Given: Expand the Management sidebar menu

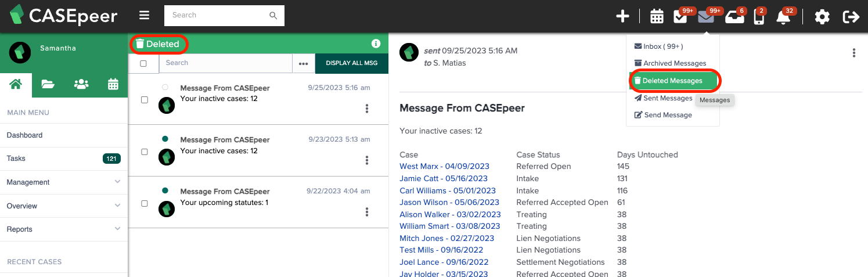Looking at the screenshot, I should pos(64,182).
